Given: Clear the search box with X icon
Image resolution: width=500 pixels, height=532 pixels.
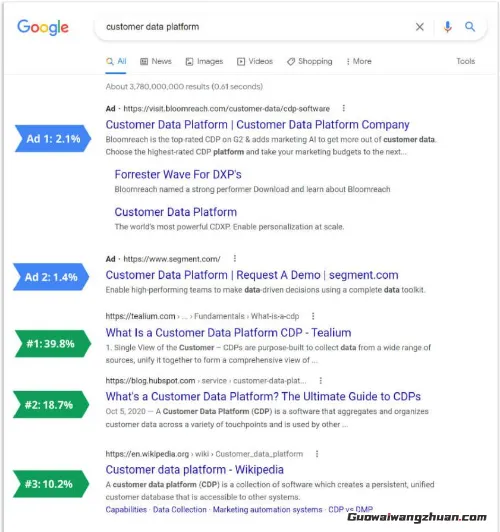Looking at the screenshot, I should click(420, 27).
